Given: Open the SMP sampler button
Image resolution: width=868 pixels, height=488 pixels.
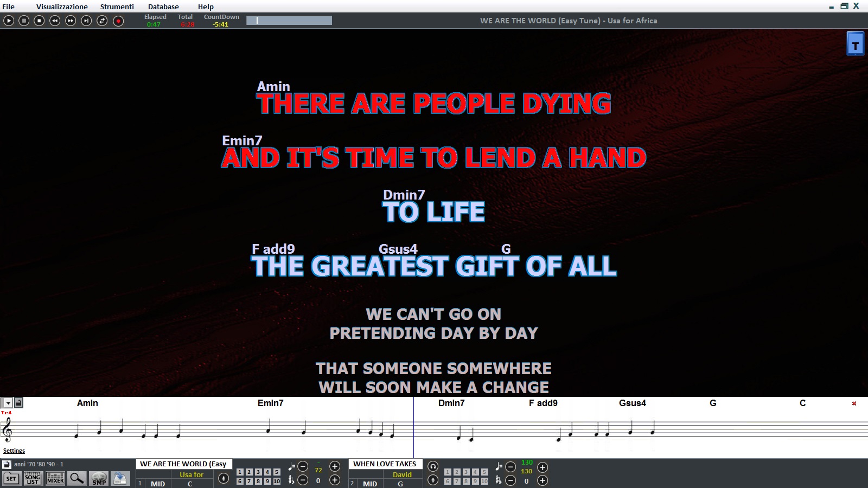Looking at the screenshot, I should click(99, 478).
